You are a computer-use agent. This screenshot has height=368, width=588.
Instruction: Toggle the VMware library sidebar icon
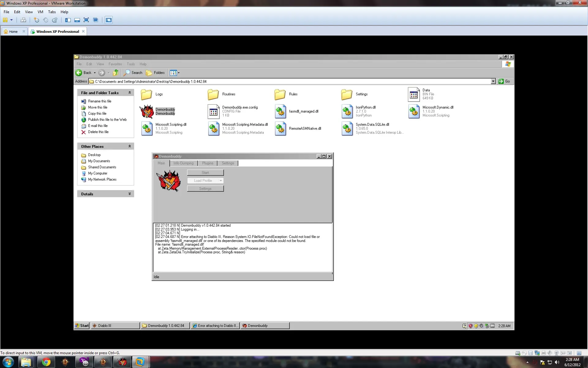[68, 20]
